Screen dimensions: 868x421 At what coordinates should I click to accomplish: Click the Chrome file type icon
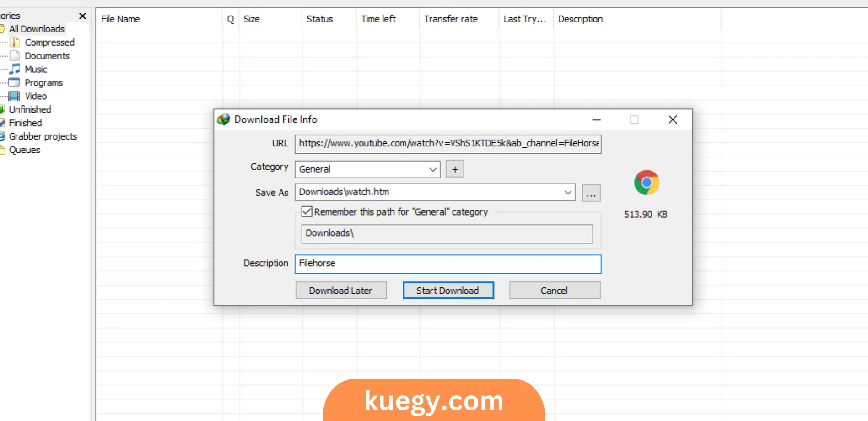point(647,183)
